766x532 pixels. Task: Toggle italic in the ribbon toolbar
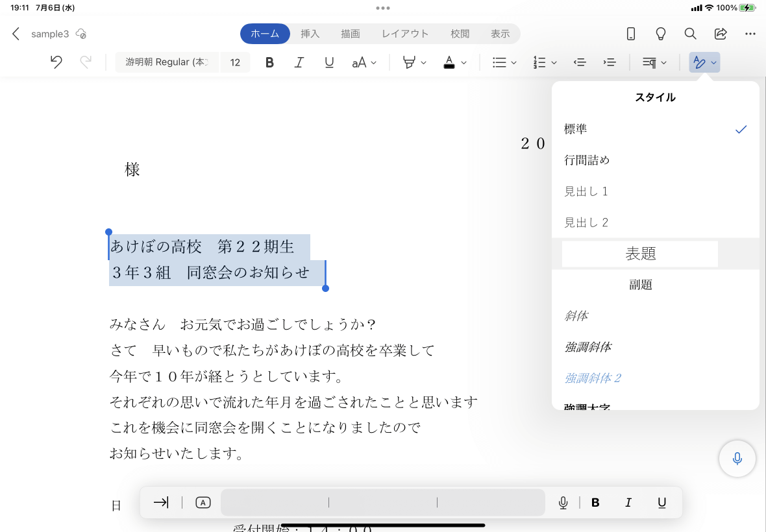coord(299,62)
